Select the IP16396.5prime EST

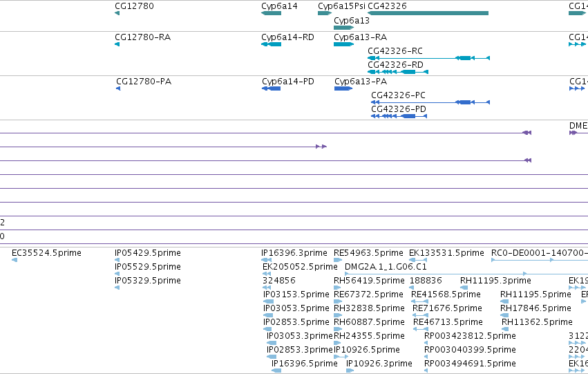click(305, 364)
